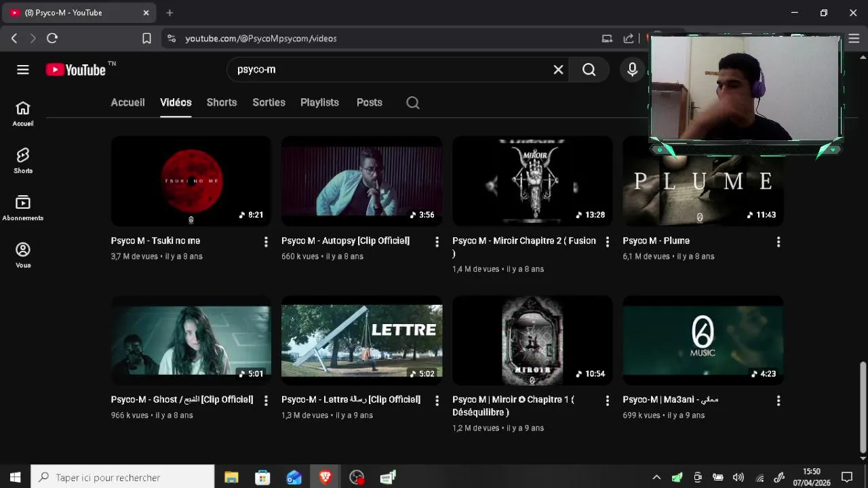Play the Ghost clip thumbnail
Viewport: 868px width, 488px height.
pos(191,340)
